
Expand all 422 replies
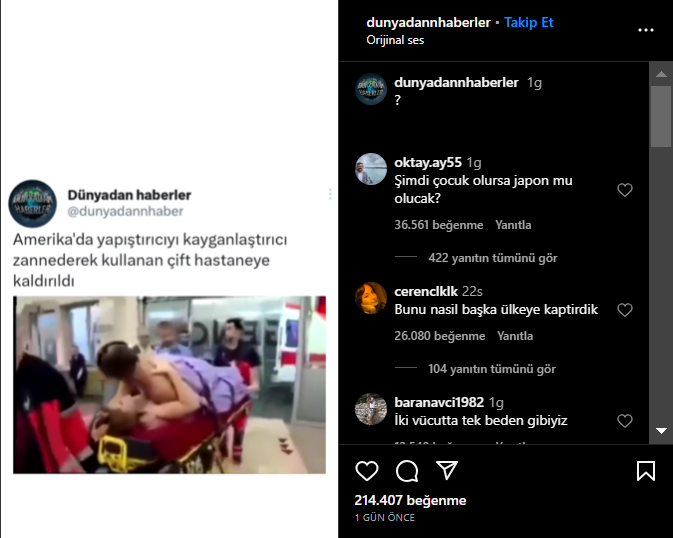(x=493, y=258)
